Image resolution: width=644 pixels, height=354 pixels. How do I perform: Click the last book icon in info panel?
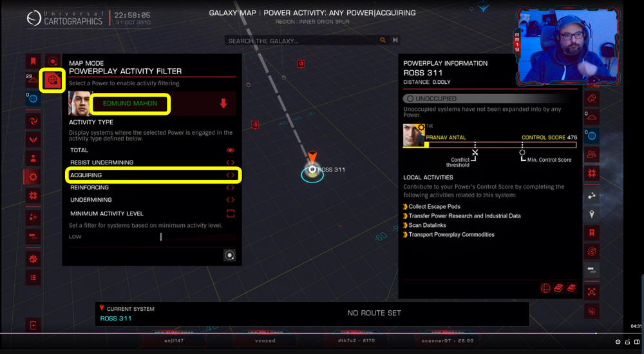(571, 288)
